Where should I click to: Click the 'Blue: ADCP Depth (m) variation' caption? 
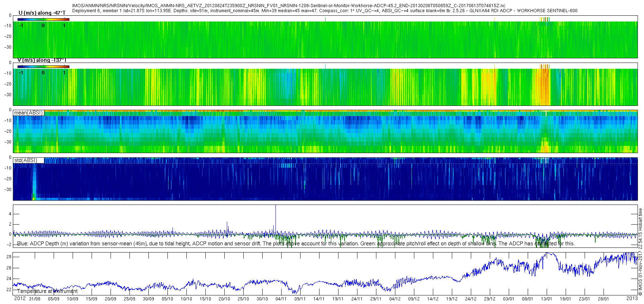point(296,244)
